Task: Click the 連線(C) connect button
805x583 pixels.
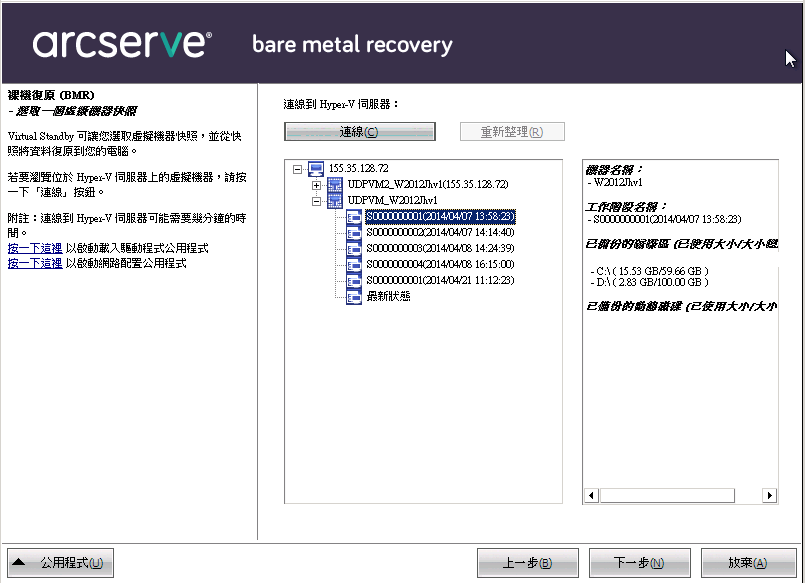Action: [x=359, y=131]
